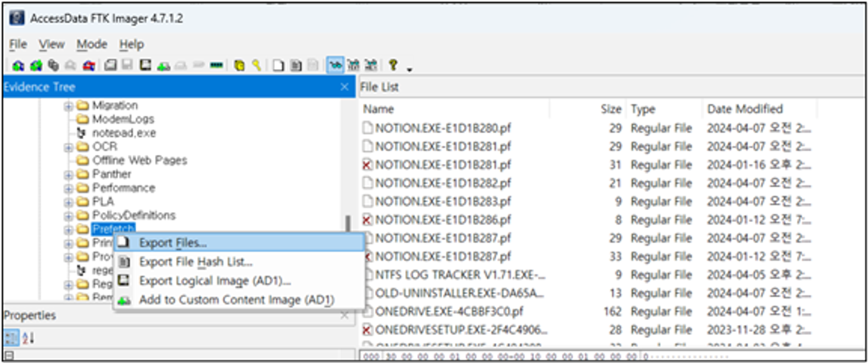Click Categorized view icon in Properties panel

[11, 338]
